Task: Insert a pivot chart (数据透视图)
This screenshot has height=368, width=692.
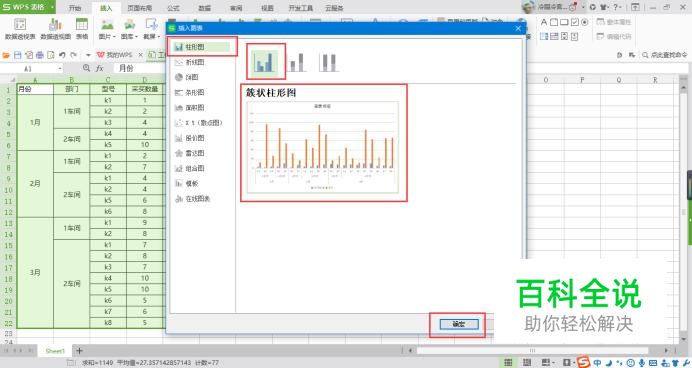Action: [x=55, y=29]
